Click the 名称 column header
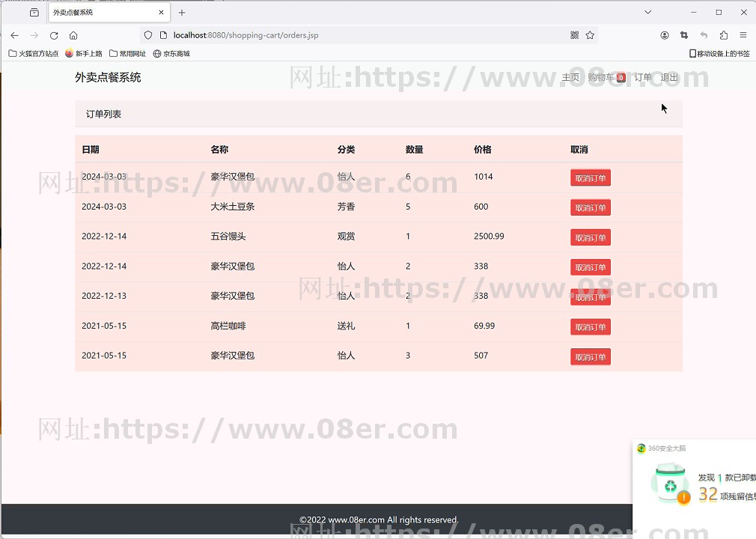 tap(219, 150)
